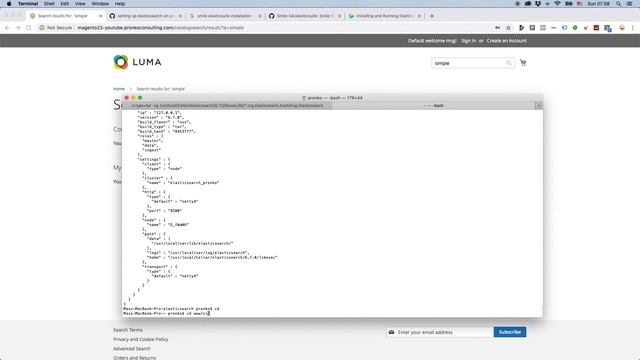Close the 'Installing and Running Elastic' tab
The width and height of the screenshot is (640, 360).
pos(419,16)
